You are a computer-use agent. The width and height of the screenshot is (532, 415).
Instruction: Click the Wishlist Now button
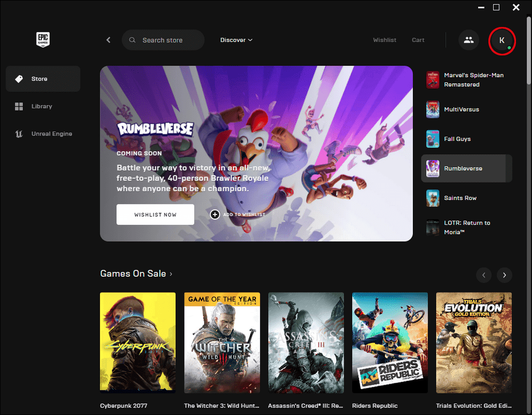click(155, 214)
